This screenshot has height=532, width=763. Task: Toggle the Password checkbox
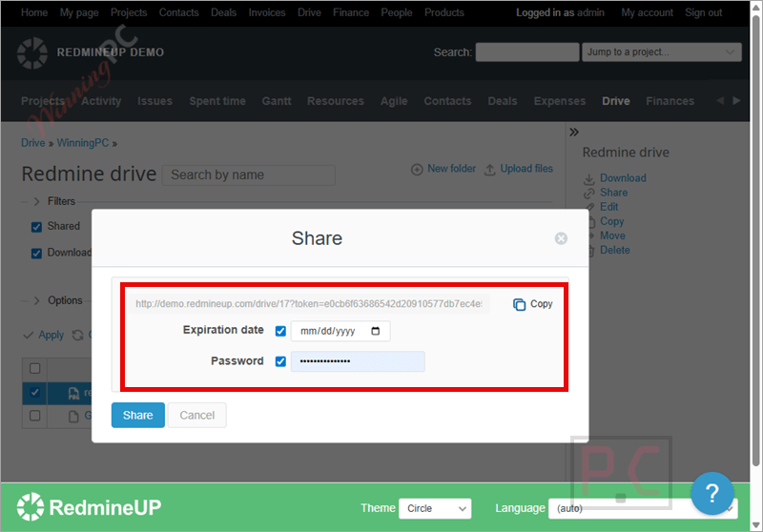point(280,361)
